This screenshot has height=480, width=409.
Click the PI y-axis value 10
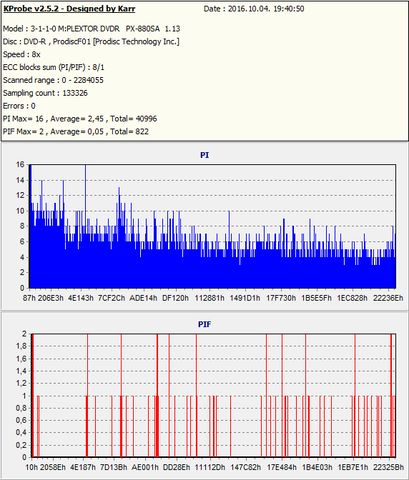click(20, 211)
